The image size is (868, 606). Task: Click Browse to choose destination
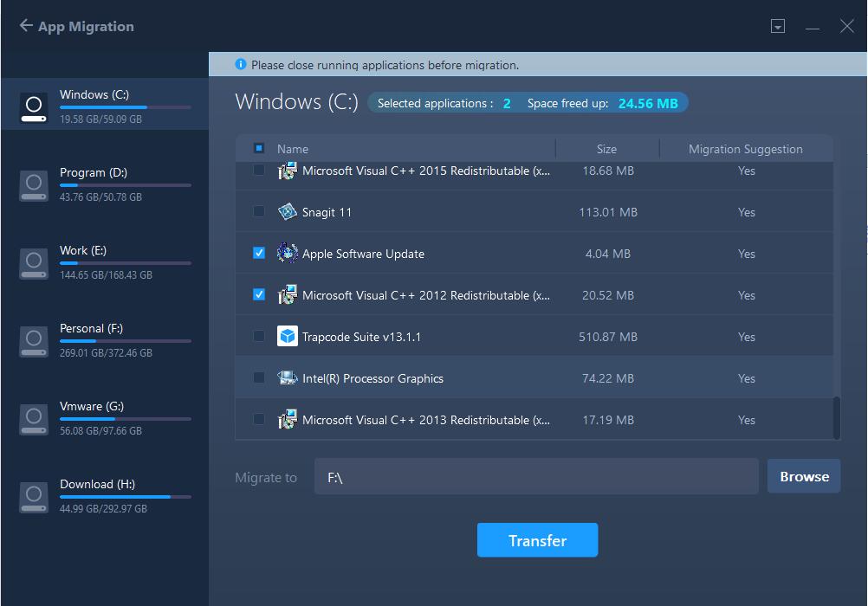803,476
